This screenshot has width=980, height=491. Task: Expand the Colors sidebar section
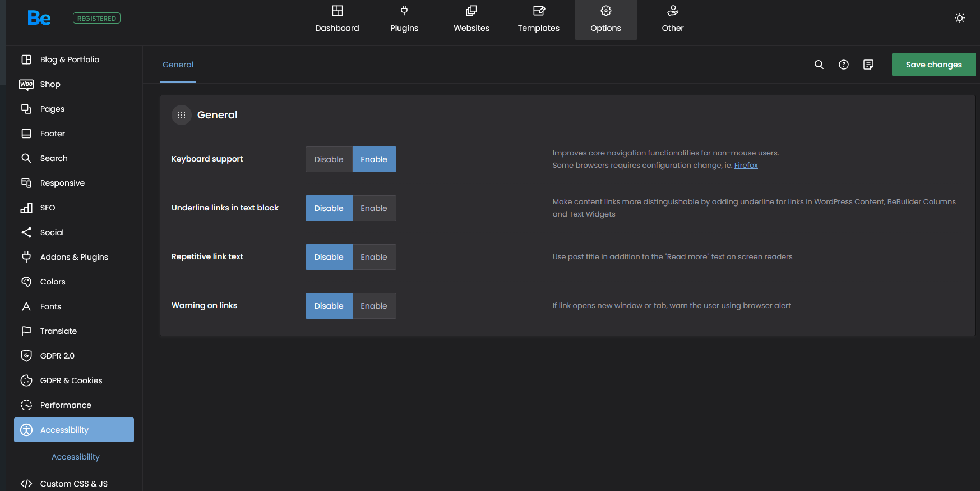pyautogui.click(x=53, y=282)
